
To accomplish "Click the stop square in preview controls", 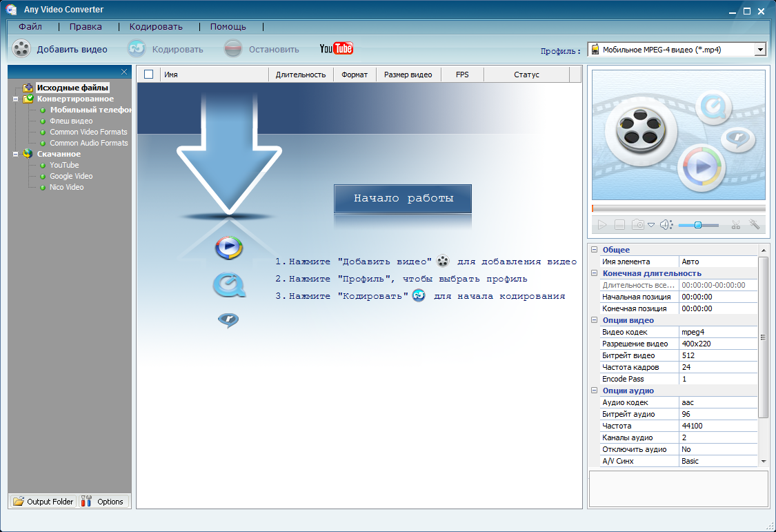I will 619,225.
